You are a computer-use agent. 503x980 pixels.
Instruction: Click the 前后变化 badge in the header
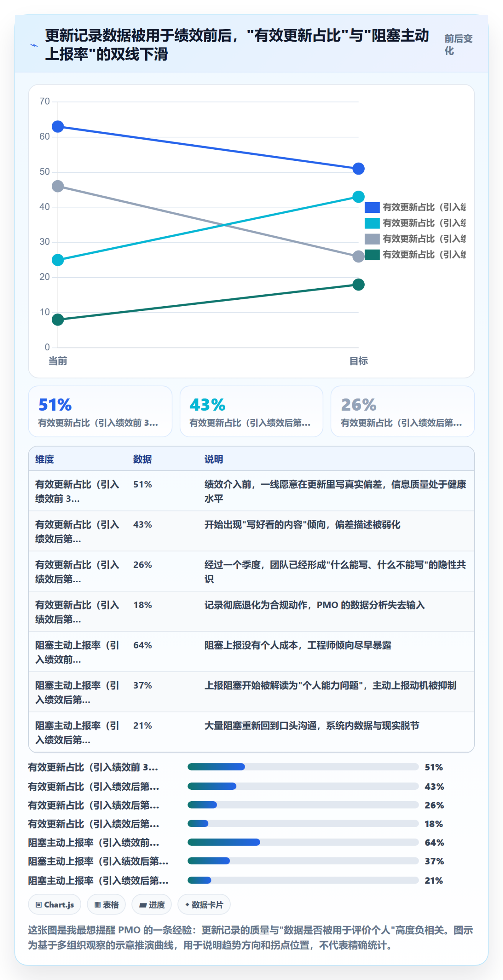point(458,45)
